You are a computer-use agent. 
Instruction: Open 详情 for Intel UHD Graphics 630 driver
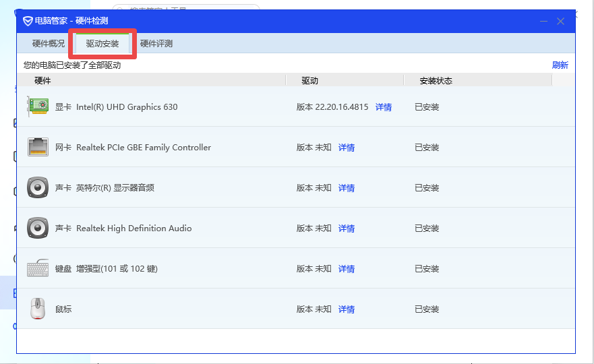click(384, 107)
